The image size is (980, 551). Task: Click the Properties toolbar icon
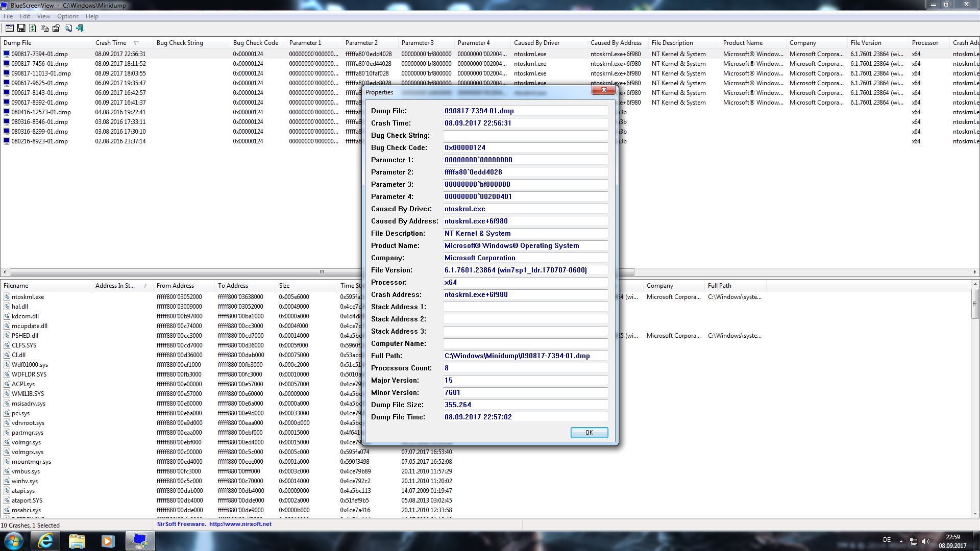(57, 28)
